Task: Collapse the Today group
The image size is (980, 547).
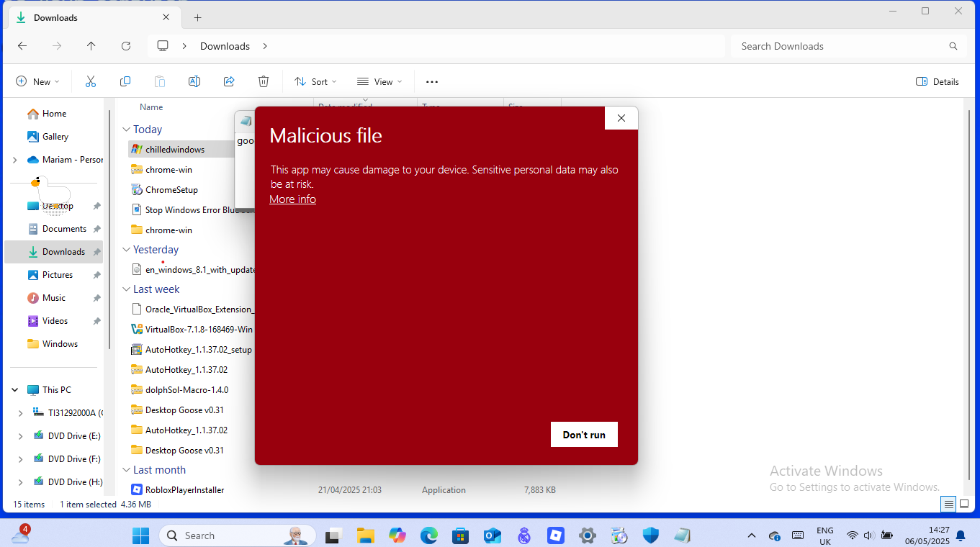Action: [x=126, y=130]
